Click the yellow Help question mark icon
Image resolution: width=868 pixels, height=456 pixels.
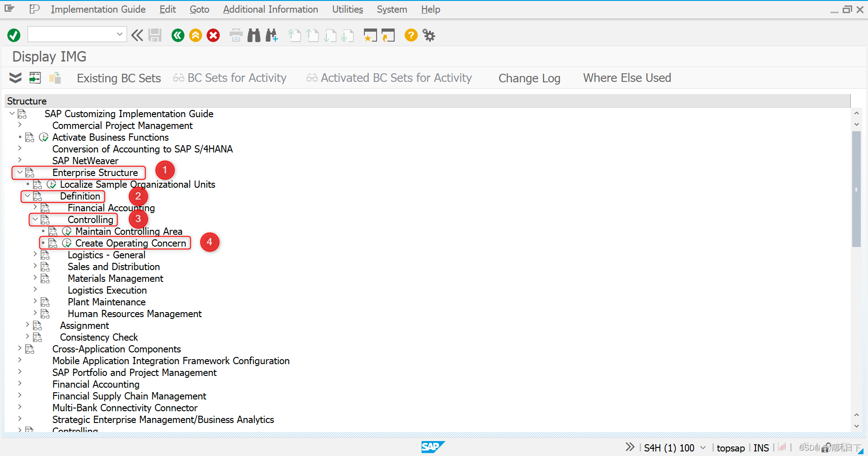tap(411, 35)
